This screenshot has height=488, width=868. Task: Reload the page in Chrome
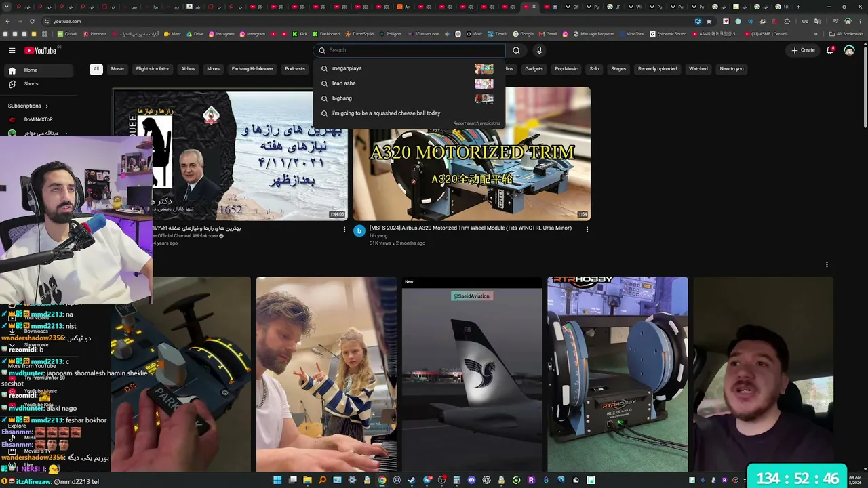[x=32, y=21]
